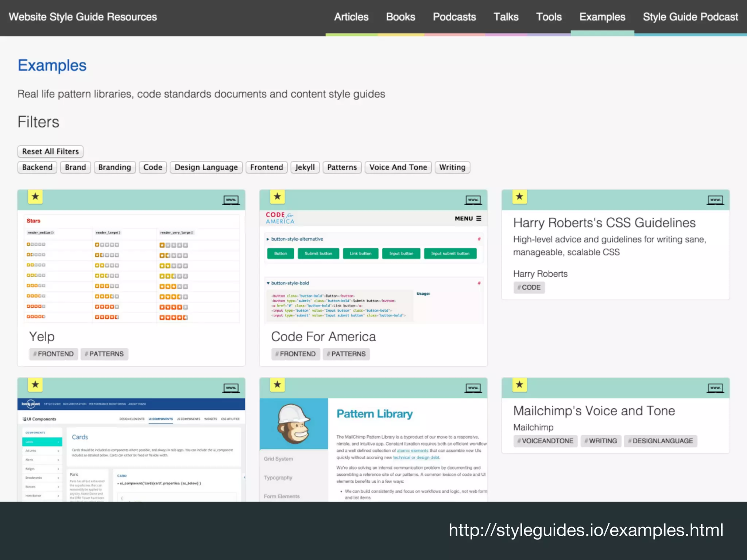Click #FRONTEND tag on Code For America card
The width and height of the screenshot is (747, 560).
pyautogui.click(x=295, y=354)
